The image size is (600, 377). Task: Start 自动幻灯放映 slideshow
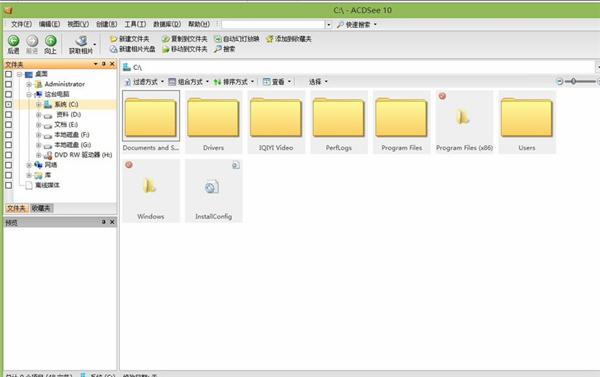point(236,39)
